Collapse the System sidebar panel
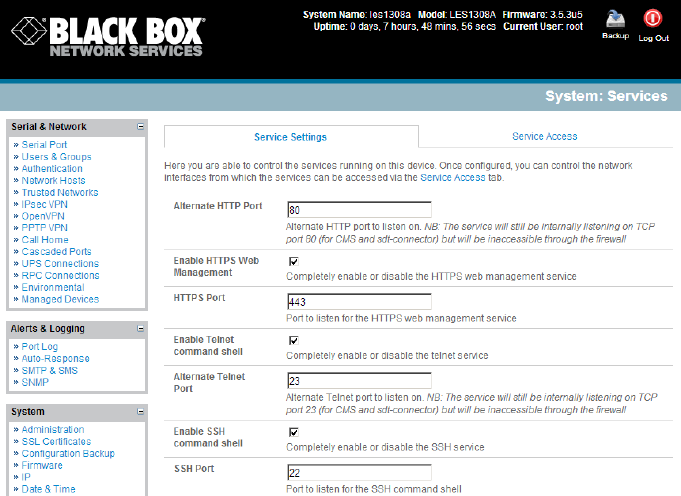 coord(141,412)
